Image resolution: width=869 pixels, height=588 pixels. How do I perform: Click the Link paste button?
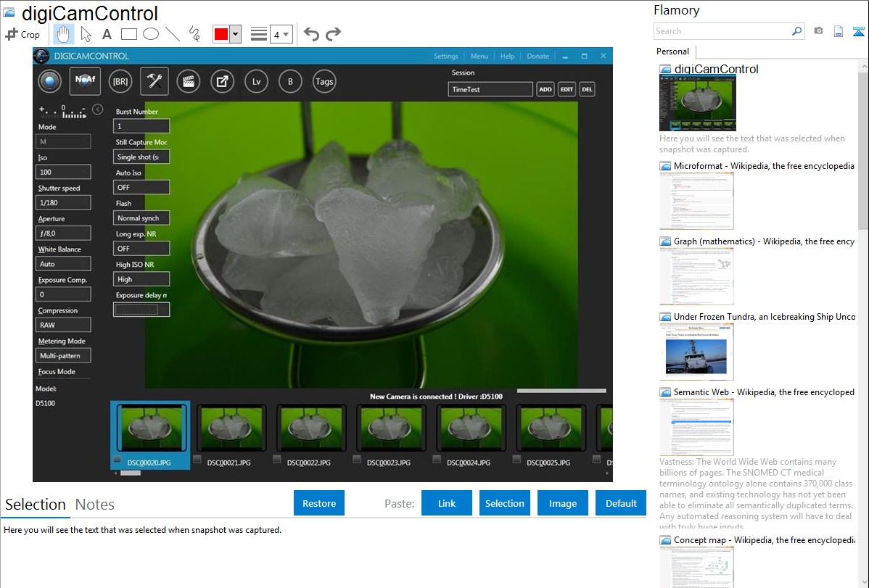click(447, 503)
